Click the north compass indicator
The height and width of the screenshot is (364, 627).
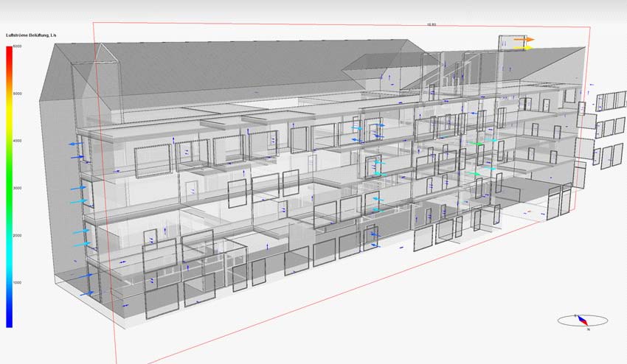(583, 321)
